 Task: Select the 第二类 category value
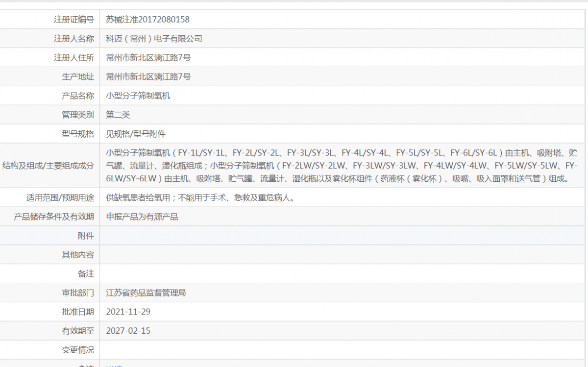pos(118,115)
